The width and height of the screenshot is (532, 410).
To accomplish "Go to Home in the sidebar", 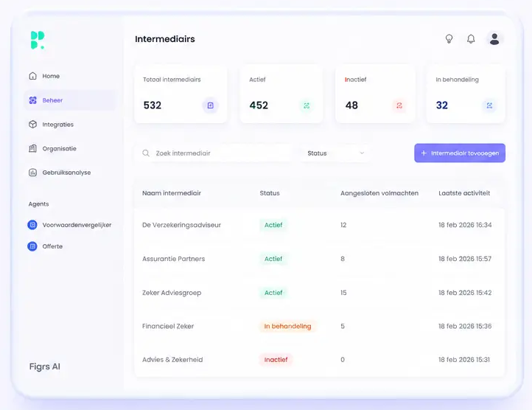I will tap(71, 76).
